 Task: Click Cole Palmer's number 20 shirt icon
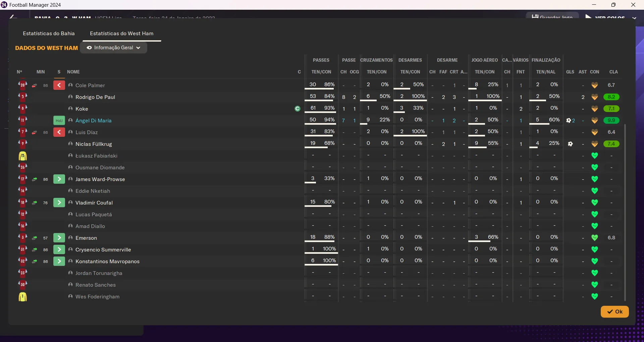[x=22, y=85]
